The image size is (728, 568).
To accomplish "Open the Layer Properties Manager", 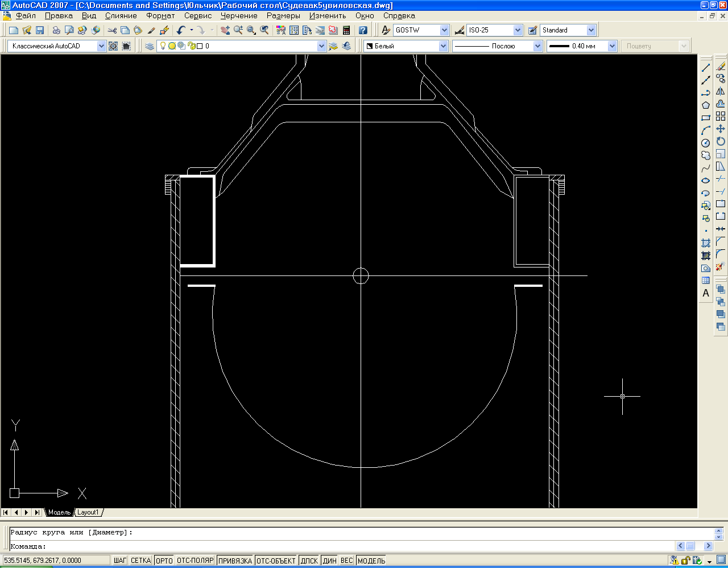I will tap(150, 46).
